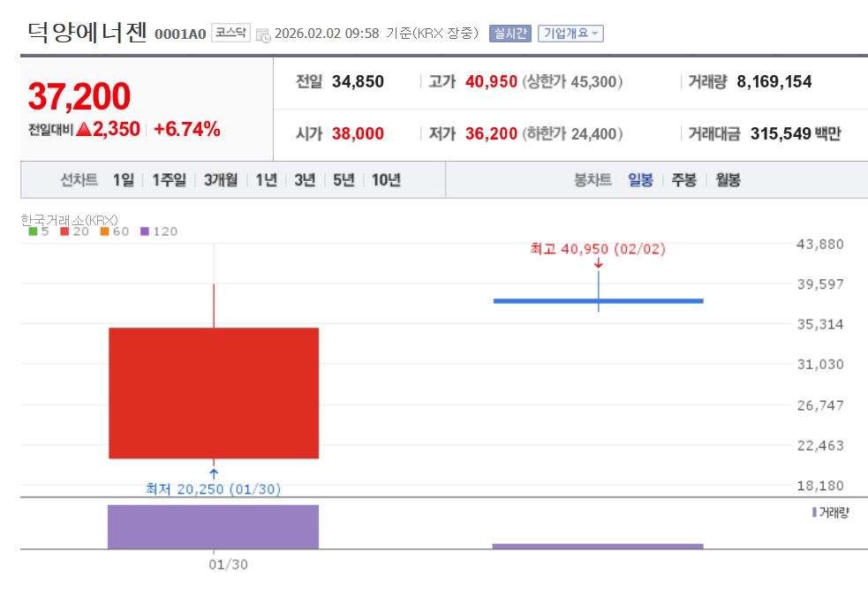The height and width of the screenshot is (605, 868).
Task: Select the 1일 line chart tab
Action: pos(124,180)
